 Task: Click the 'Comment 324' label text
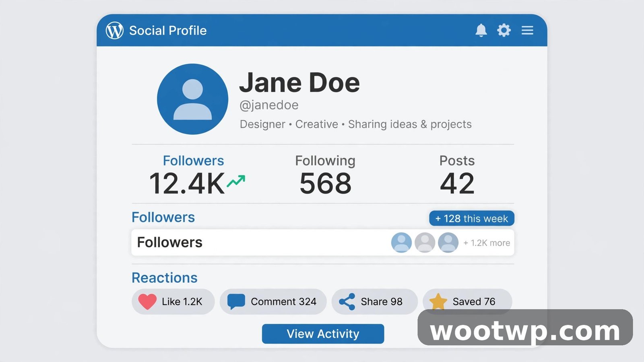(284, 302)
